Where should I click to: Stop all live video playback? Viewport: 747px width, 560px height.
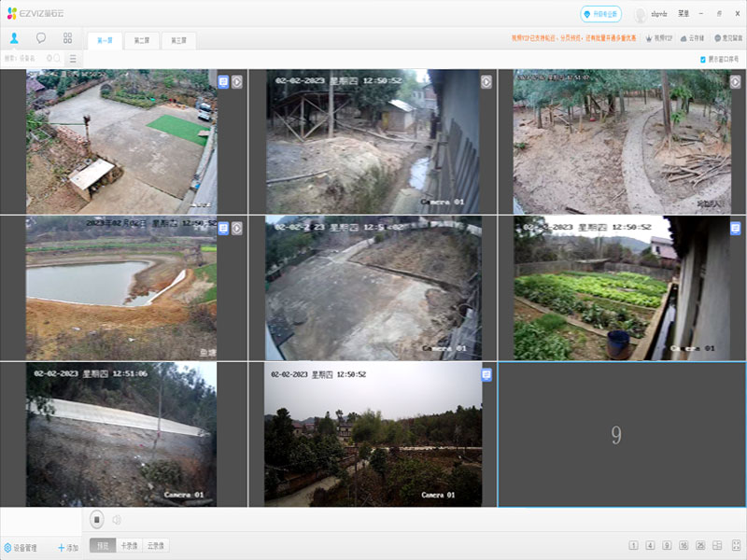[x=97, y=520]
